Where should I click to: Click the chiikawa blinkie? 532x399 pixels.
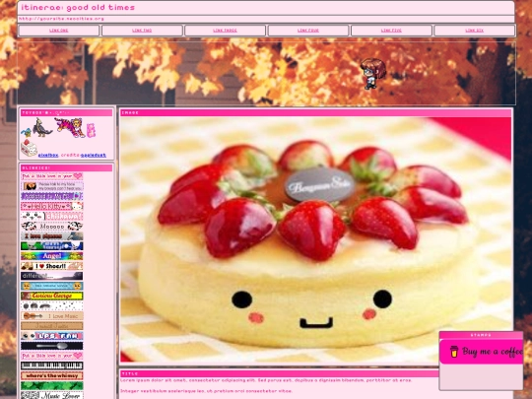point(51,216)
